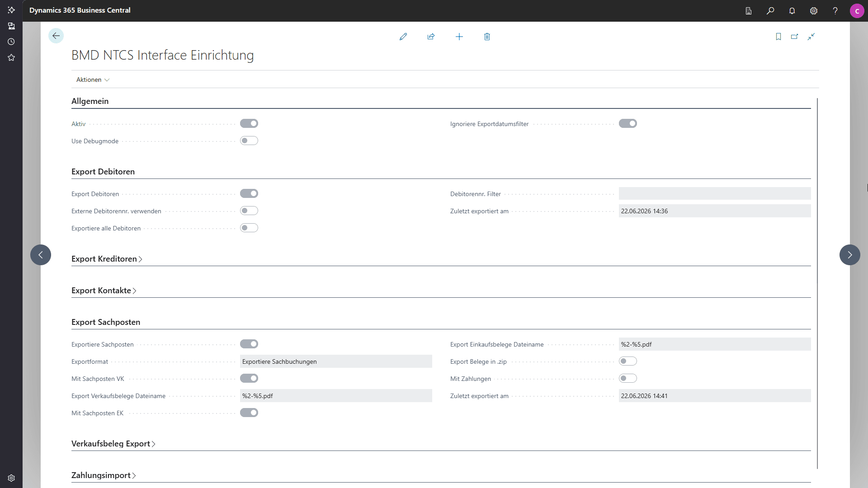
Task: Collapse the page with the arrows icon
Action: coord(811,37)
